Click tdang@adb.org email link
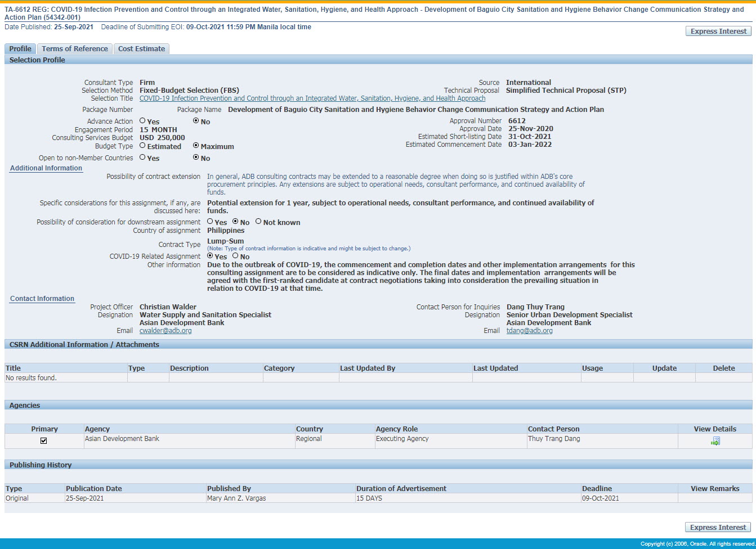Image resolution: width=756 pixels, height=549 pixels. click(529, 331)
